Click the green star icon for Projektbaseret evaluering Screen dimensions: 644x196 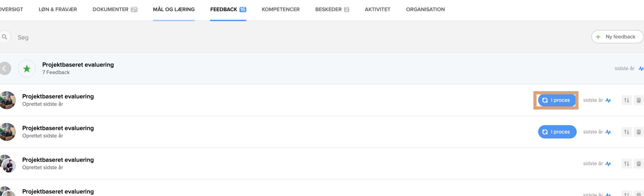(27, 69)
